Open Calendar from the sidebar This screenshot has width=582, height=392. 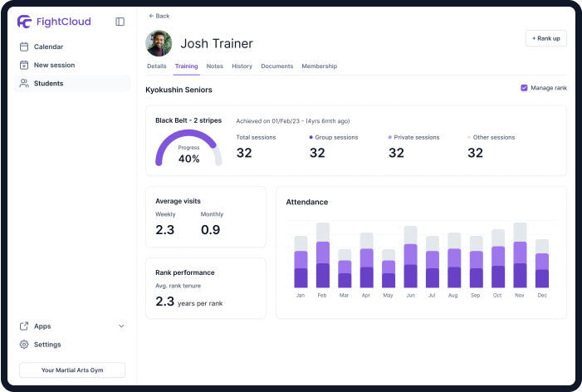pos(48,47)
